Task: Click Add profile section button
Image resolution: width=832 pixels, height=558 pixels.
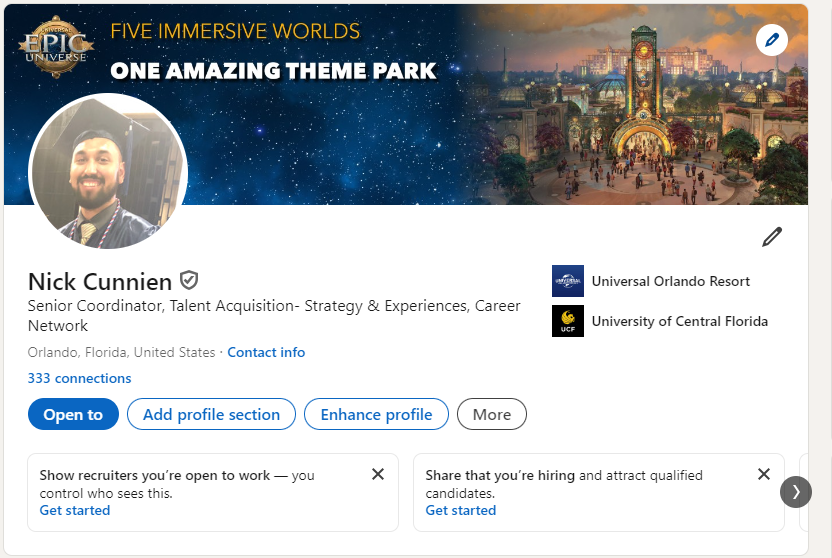Action: tap(211, 414)
